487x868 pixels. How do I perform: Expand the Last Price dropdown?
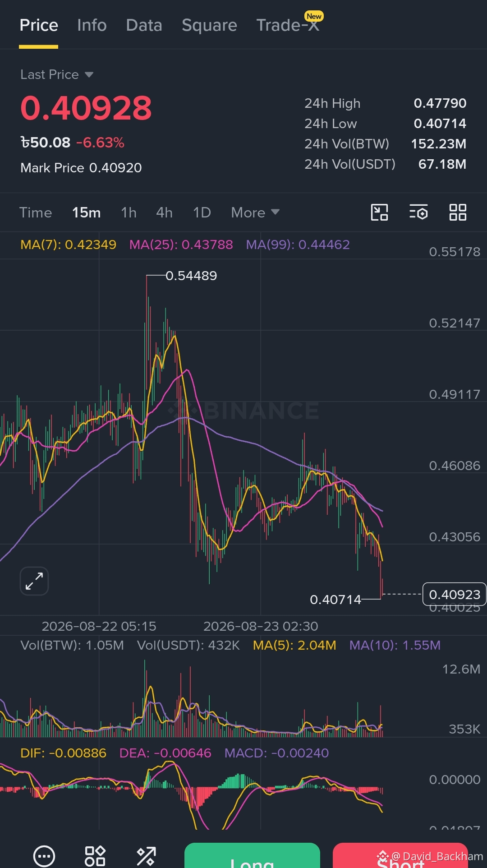pyautogui.click(x=57, y=74)
